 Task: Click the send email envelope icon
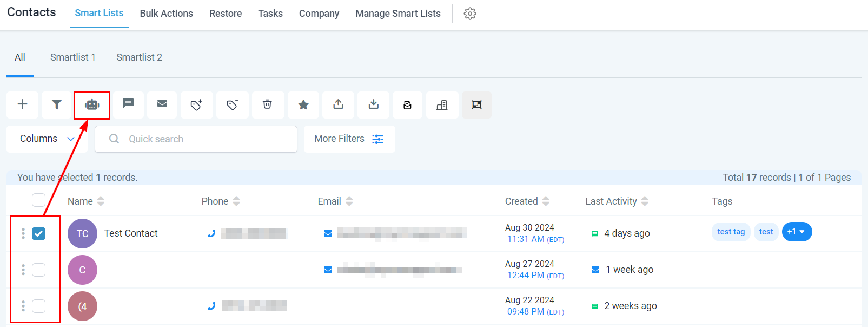(162, 104)
